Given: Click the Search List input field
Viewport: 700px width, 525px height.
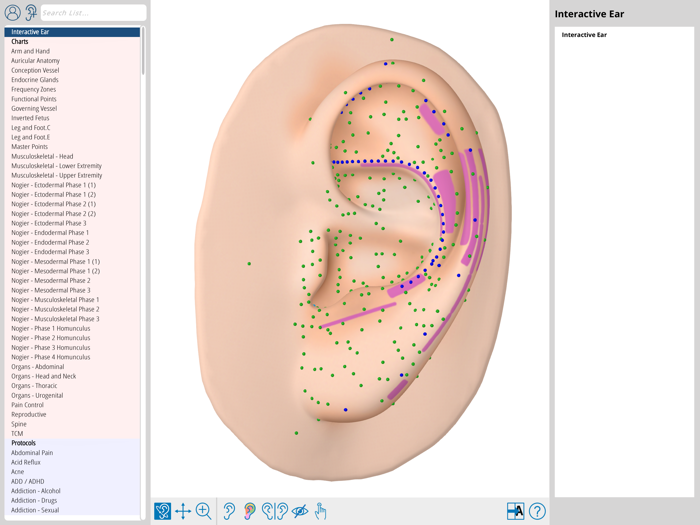Looking at the screenshot, I should [92, 13].
